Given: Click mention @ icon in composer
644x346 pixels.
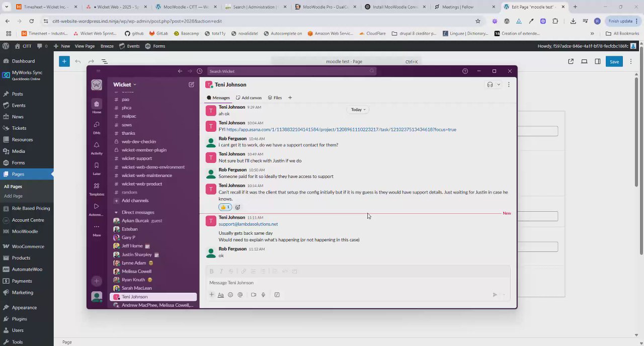Looking at the screenshot, I should pyautogui.click(x=240, y=295).
